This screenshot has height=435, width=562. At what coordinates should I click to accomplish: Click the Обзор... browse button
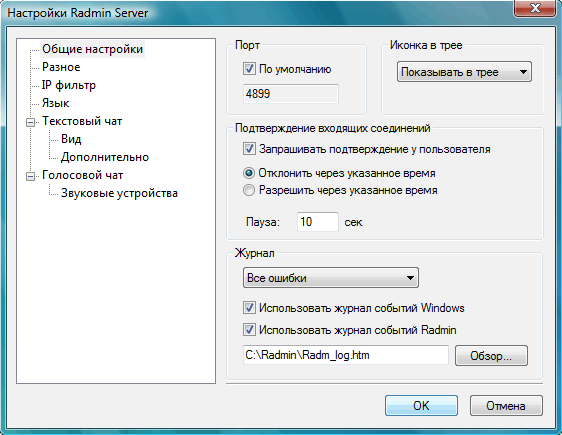tap(491, 356)
